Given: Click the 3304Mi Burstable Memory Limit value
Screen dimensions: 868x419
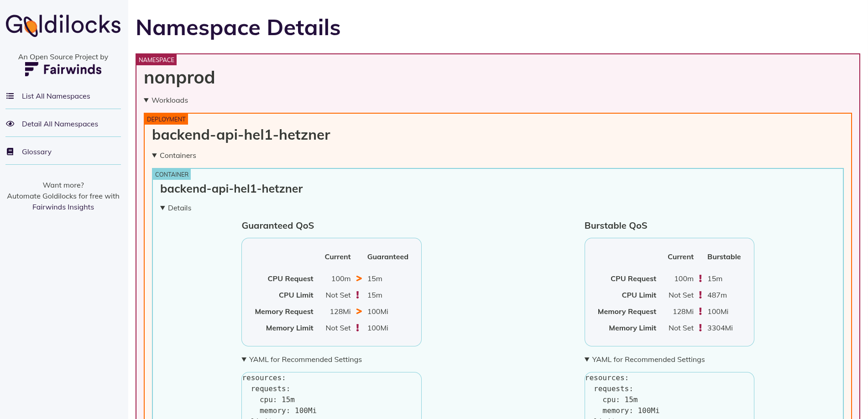Looking at the screenshot, I should (x=720, y=328).
